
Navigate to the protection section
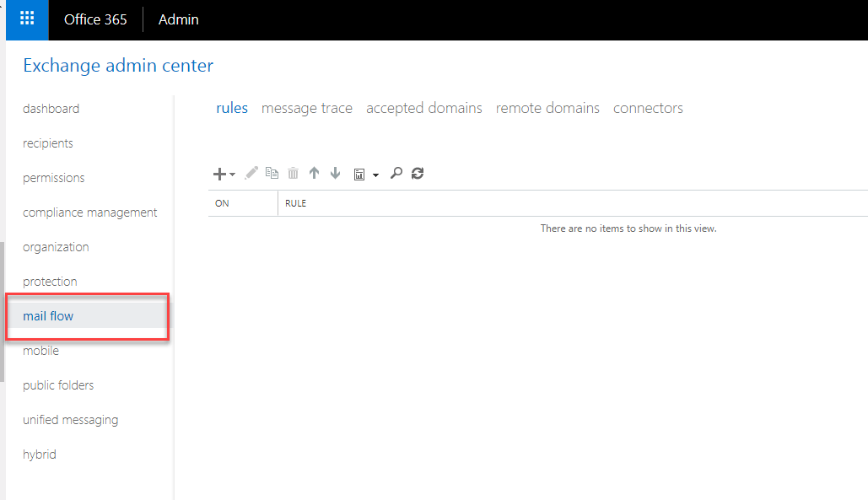coord(50,282)
